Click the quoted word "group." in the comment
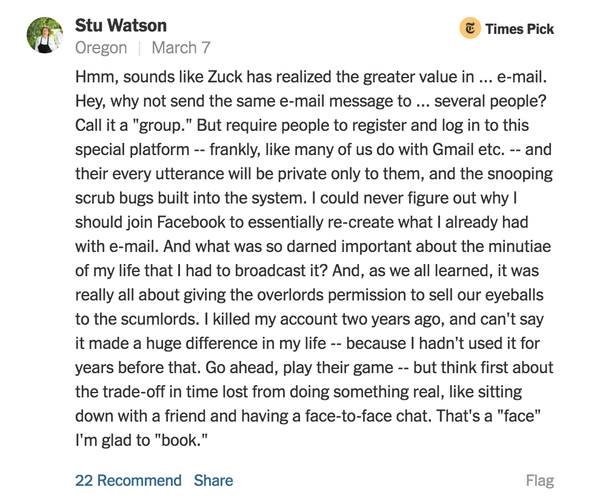 pos(161,126)
